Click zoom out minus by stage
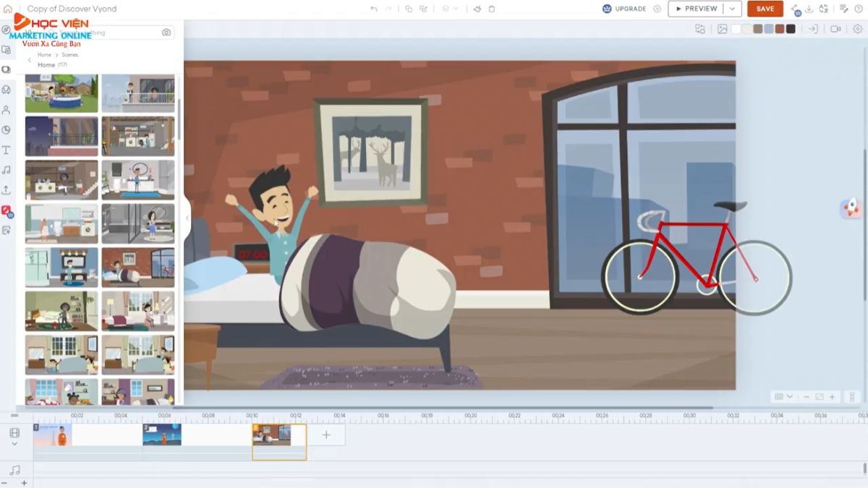 (807, 397)
